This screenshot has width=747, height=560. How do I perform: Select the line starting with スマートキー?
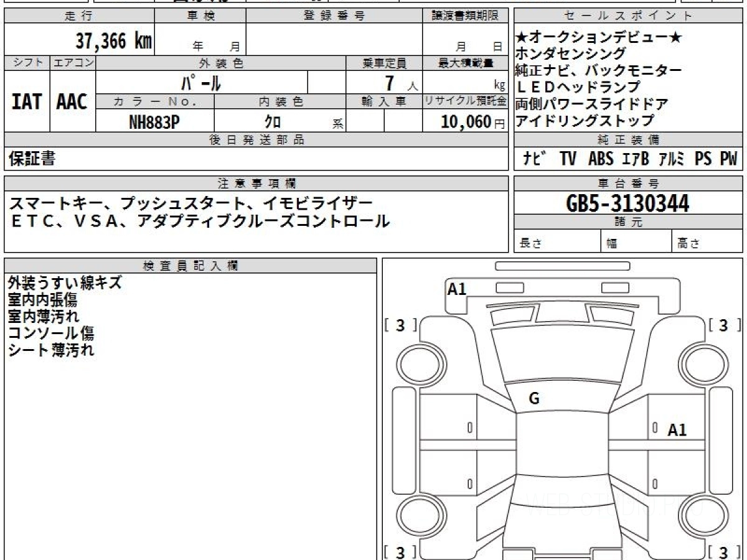[190, 203]
